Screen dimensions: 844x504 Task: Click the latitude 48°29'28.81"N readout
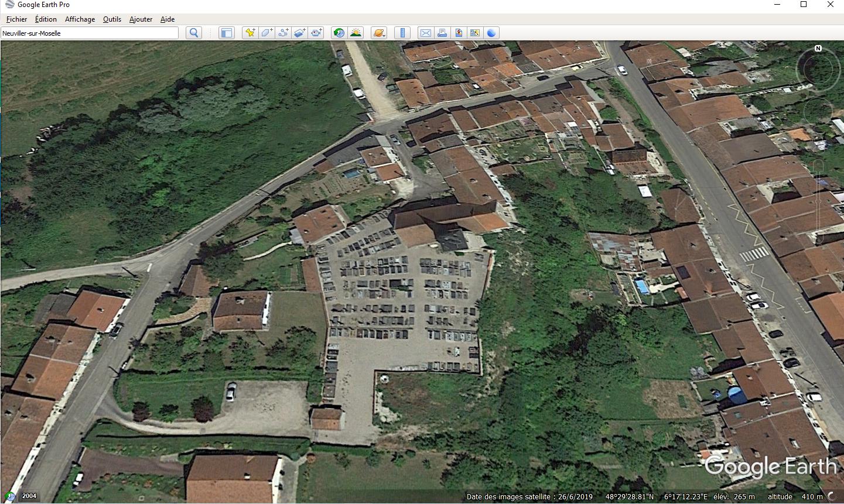630,496
